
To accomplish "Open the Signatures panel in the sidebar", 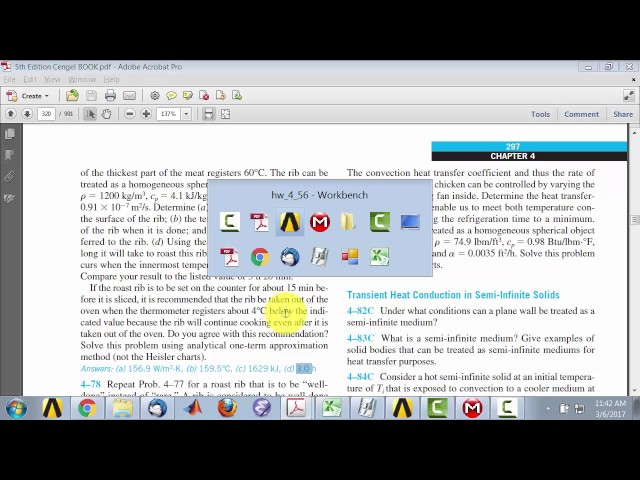I will (10, 198).
